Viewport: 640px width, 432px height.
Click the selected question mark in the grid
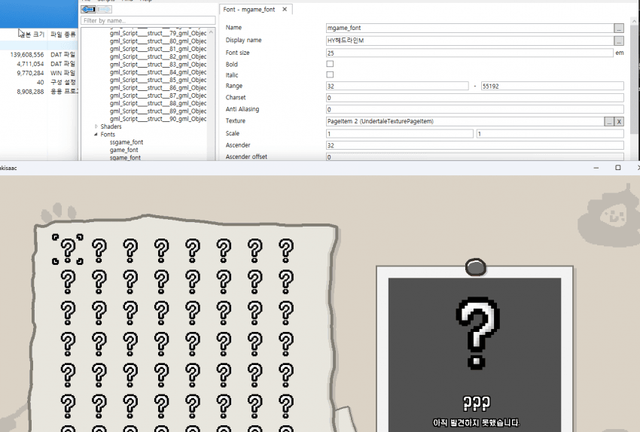point(68,248)
